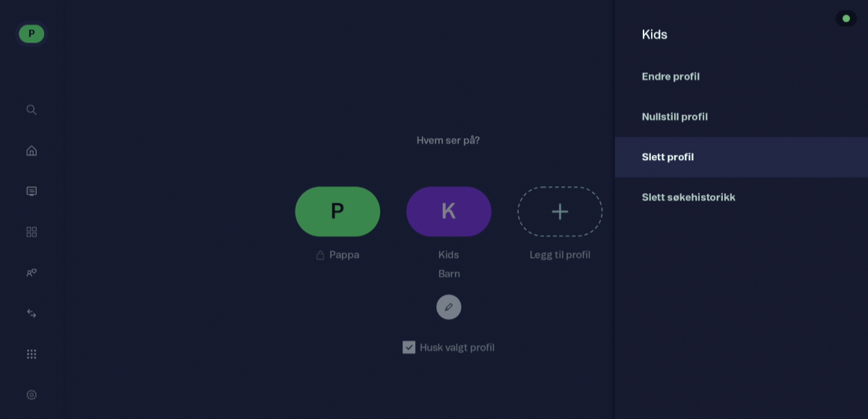The width and height of the screenshot is (868, 419).
Task: Click the Legg til profil plus button
Action: (x=560, y=212)
